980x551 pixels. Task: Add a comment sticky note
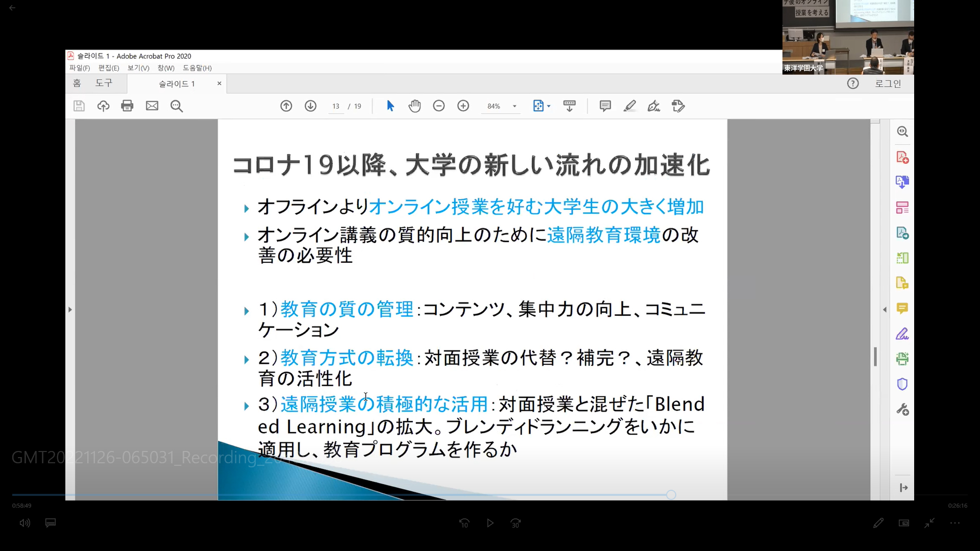tap(605, 106)
